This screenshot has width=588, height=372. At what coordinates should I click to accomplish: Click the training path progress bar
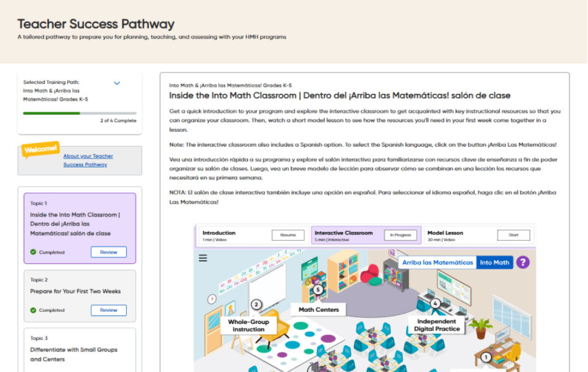tap(80, 113)
